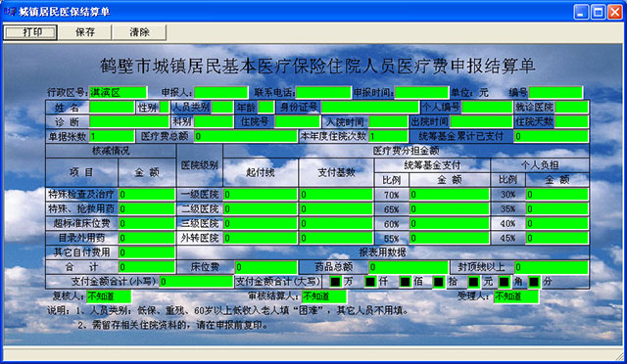Click the 封顶线以上 input field
The image size is (627, 364).
point(552,267)
